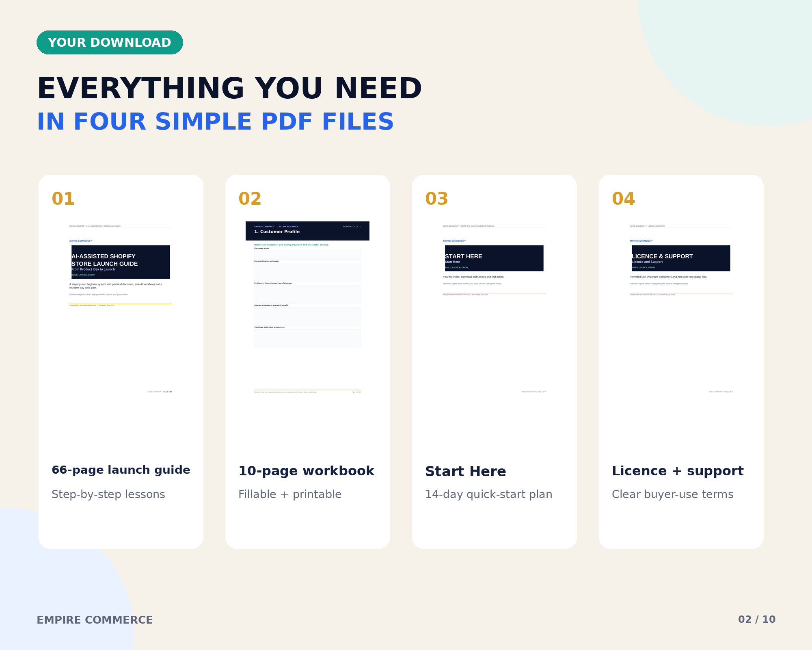Click the 14-day quick-start plan caption
This screenshot has height=650, width=812.
[489, 494]
